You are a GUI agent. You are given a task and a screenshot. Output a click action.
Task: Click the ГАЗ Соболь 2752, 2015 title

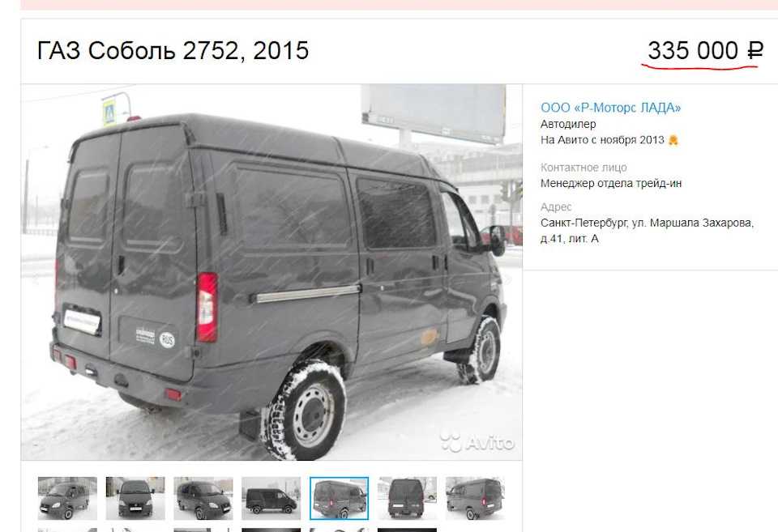pos(173,50)
